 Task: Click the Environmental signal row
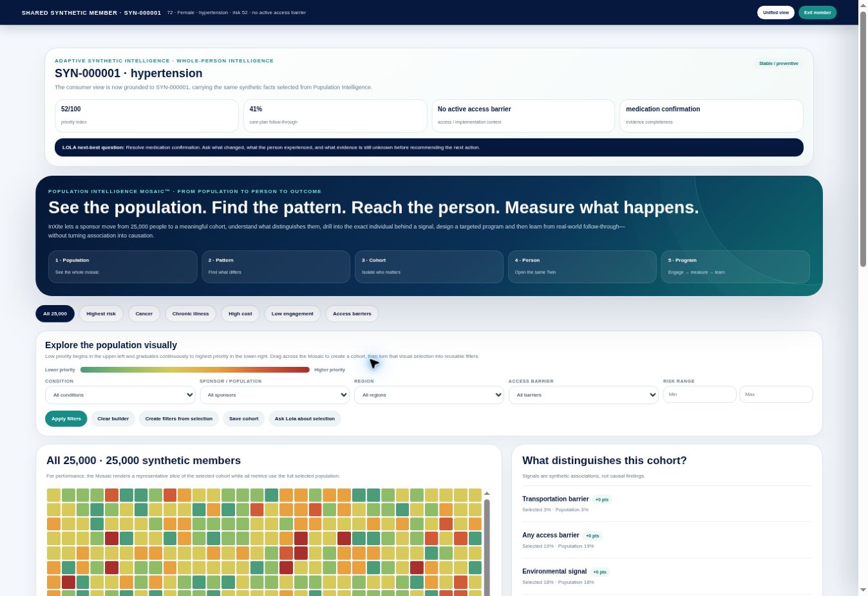tap(667, 576)
